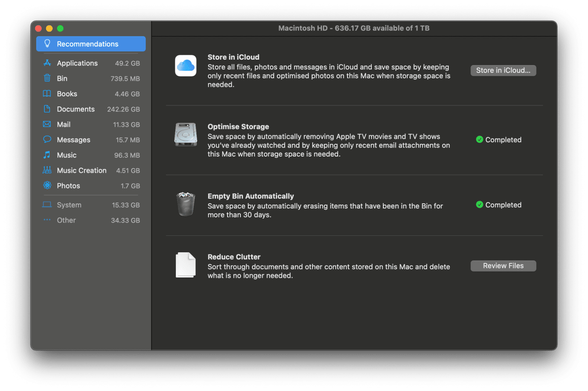Click the System label in sidebar
Image resolution: width=588 pixels, height=391 pixels.
[69, 205]
